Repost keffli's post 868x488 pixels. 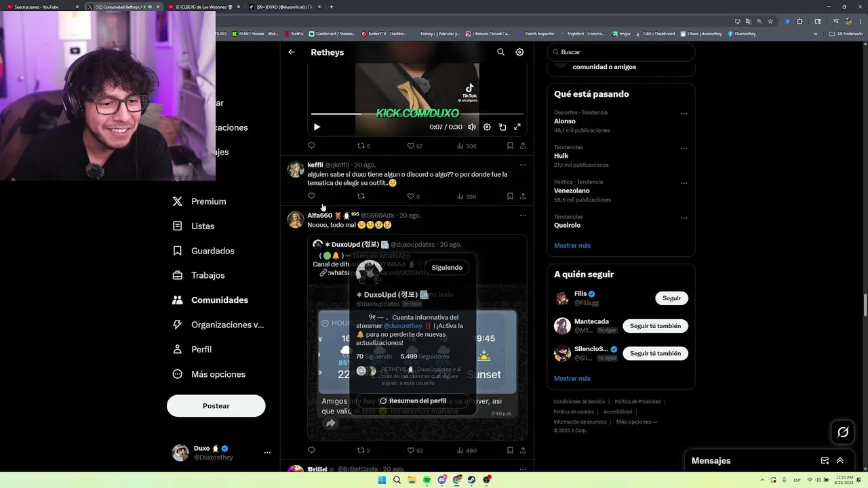tap(361, 197)
